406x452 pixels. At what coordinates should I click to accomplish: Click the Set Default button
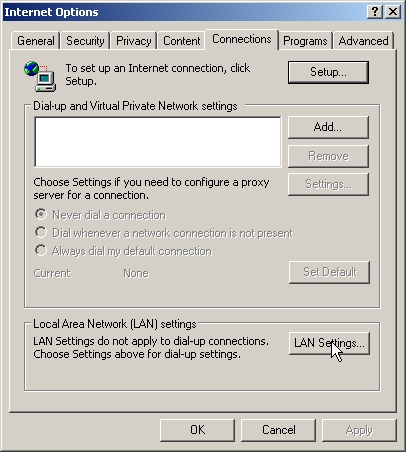pyautogui.click(x=329, y=272)
